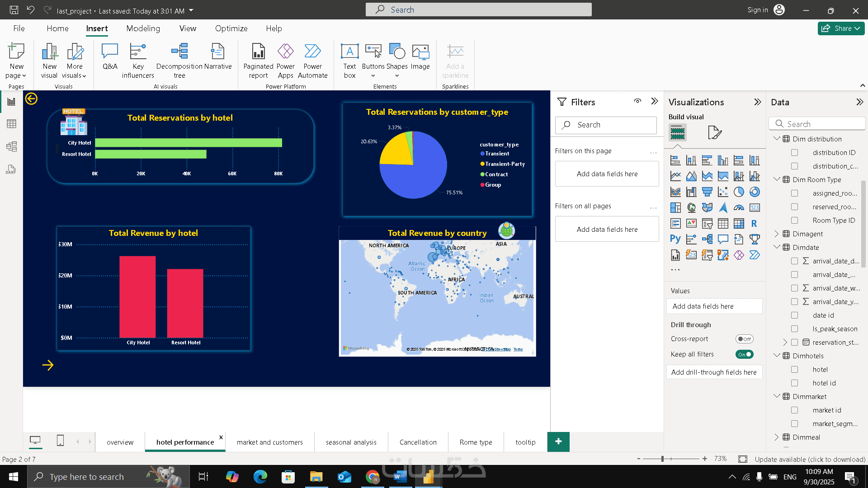Viewport: 868px width, 488px height.
Task: Turn on the Cross-report toggle
Action: tap(744, 339)
